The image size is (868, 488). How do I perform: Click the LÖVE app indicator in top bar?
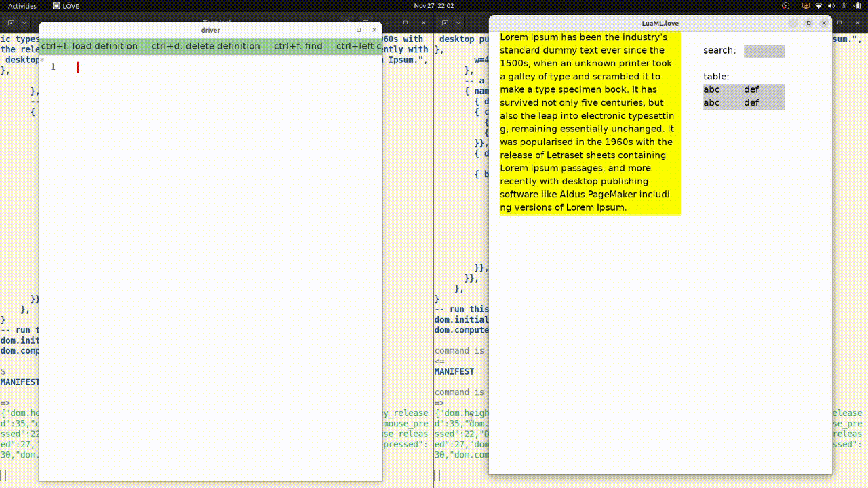pos(66,6)
